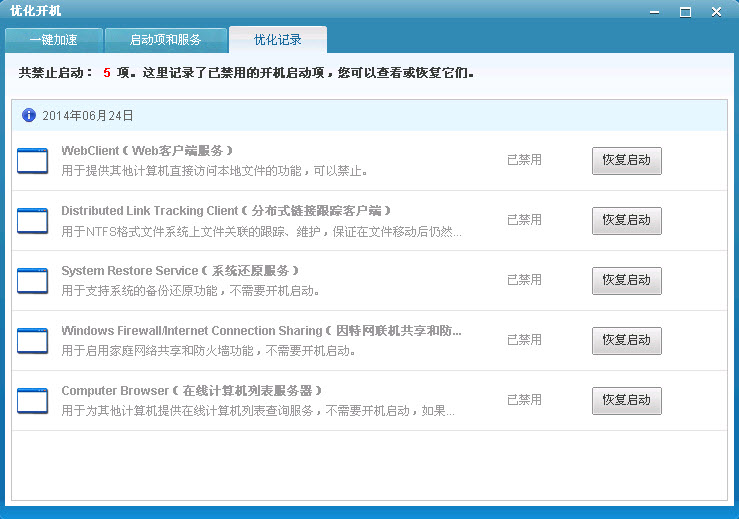This screenshot has width=739, height=519.
Task: Restore startup for Windows Firewall/Internet Connection Sharing
Action: (x=626, y=341)
